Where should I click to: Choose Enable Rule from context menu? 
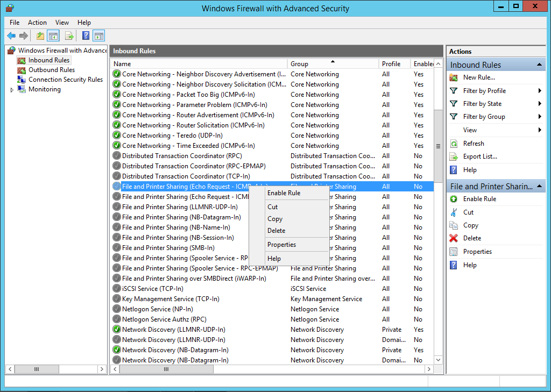click(289, 193)
